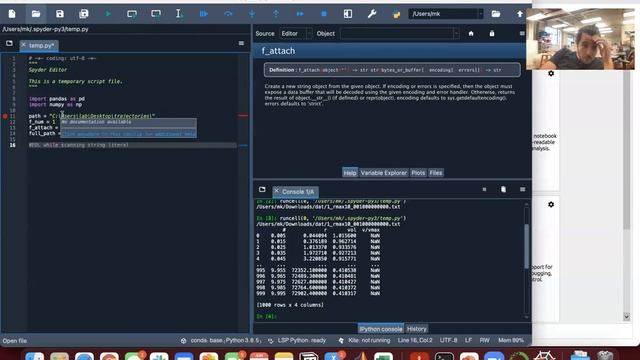The height and width of the screenshot is (360, 640).
Task: Toggle the Help pane lock
Action: [x=492, y=33]
